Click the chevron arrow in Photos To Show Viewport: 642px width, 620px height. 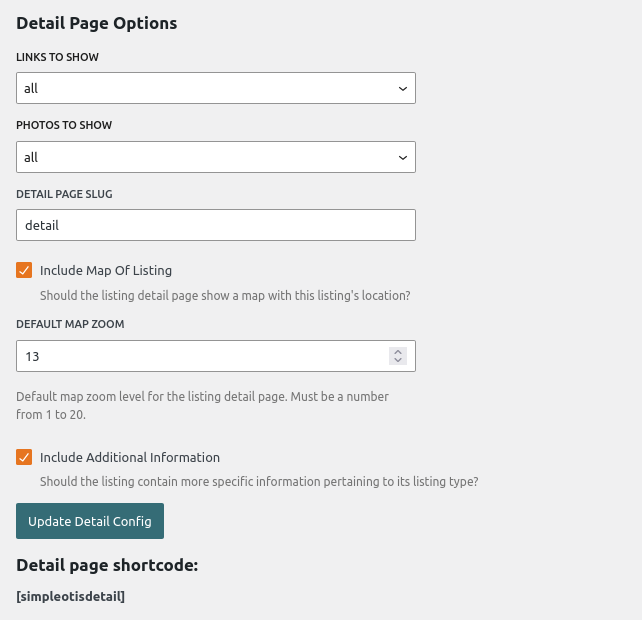[402, 158]
